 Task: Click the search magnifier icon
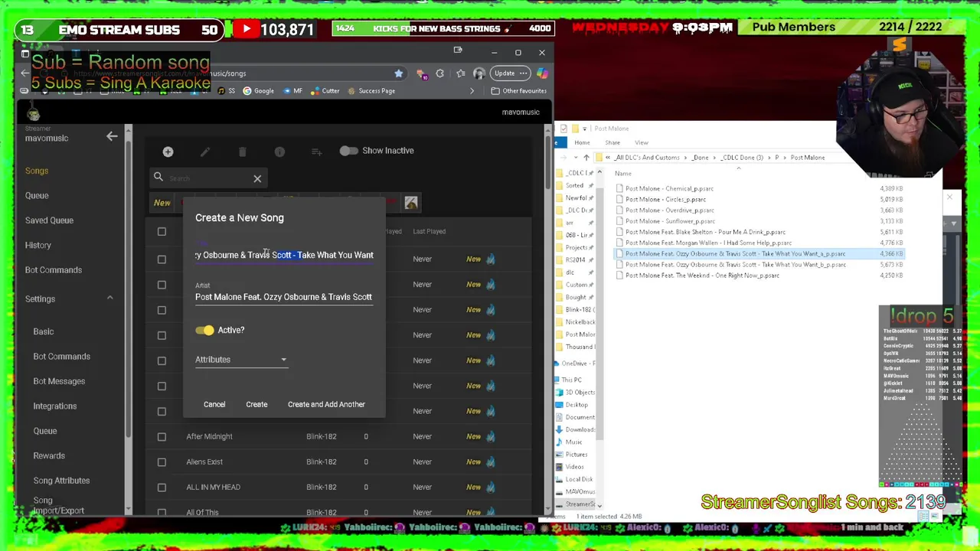(x=158, y=178)
